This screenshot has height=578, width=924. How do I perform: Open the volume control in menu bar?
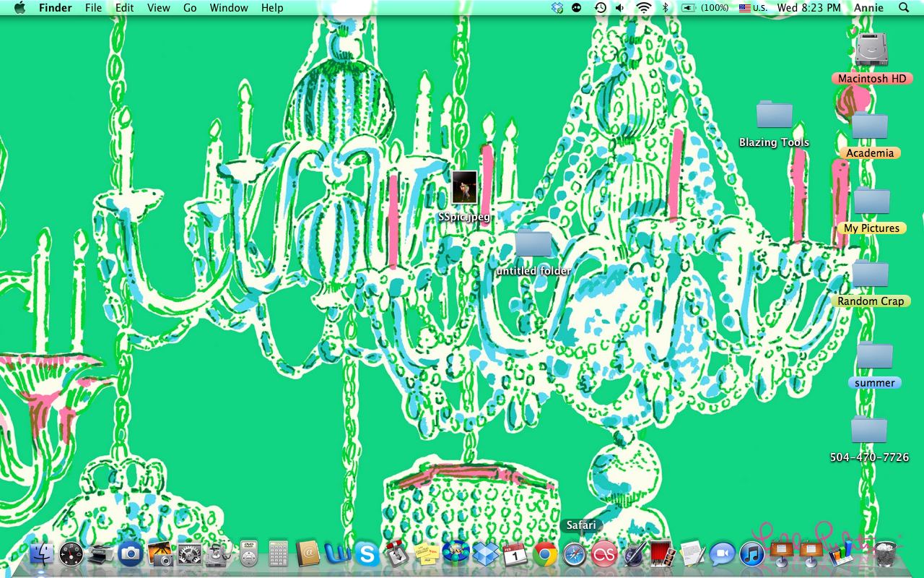[x=620, y=8]
